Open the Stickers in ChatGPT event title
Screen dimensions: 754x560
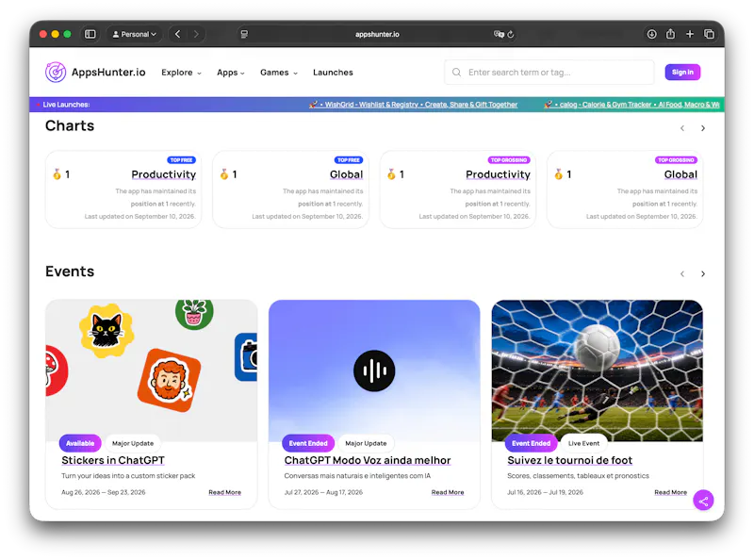point(113,460)
